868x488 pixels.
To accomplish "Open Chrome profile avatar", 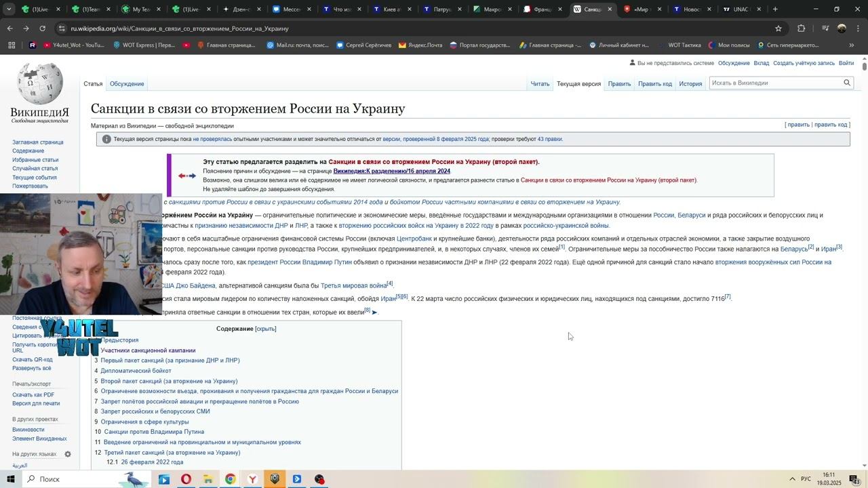I will [x=842, y=28].
